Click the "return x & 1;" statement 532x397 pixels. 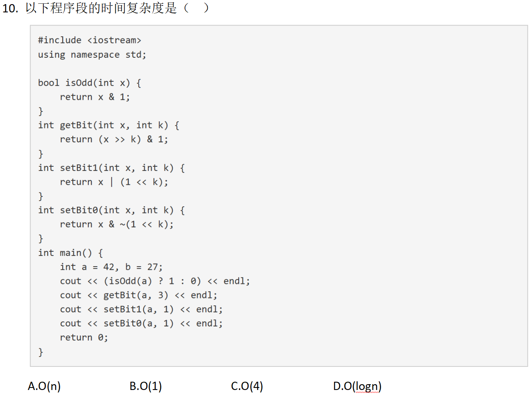click(95, 97)
